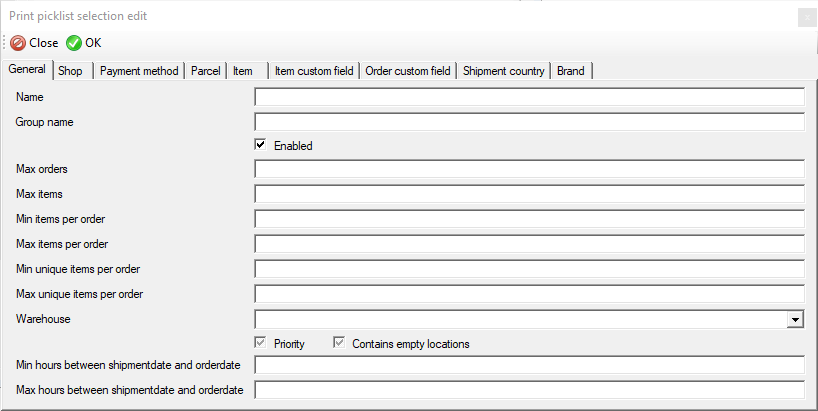Click the Max orders input field

coord(530,169)
